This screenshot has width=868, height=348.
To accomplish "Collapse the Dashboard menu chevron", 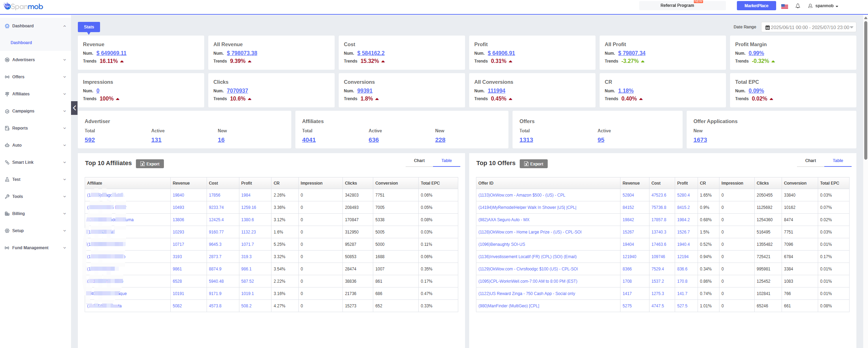I will (x=65, y=26).
